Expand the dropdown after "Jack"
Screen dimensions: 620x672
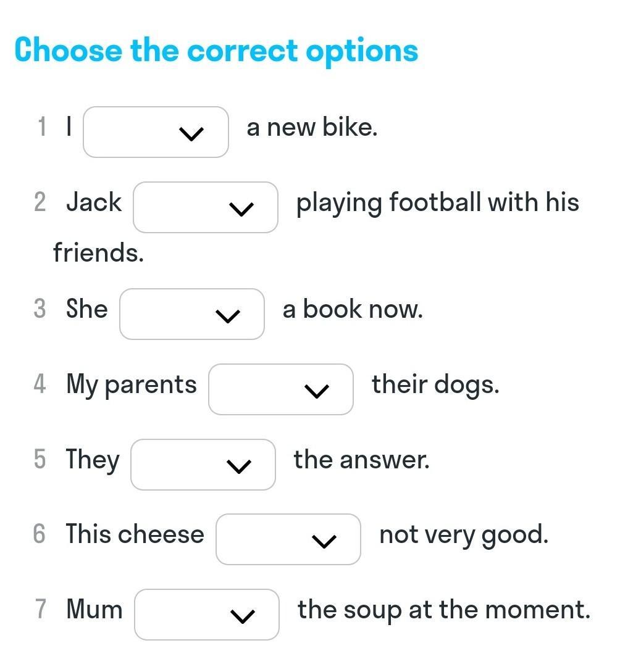click(x=205, y=207)
